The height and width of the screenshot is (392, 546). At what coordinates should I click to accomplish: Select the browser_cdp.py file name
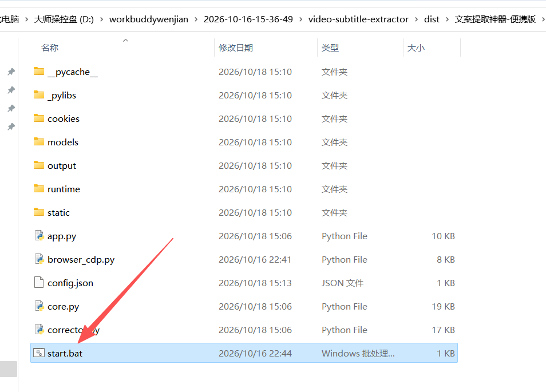[81, 260]
